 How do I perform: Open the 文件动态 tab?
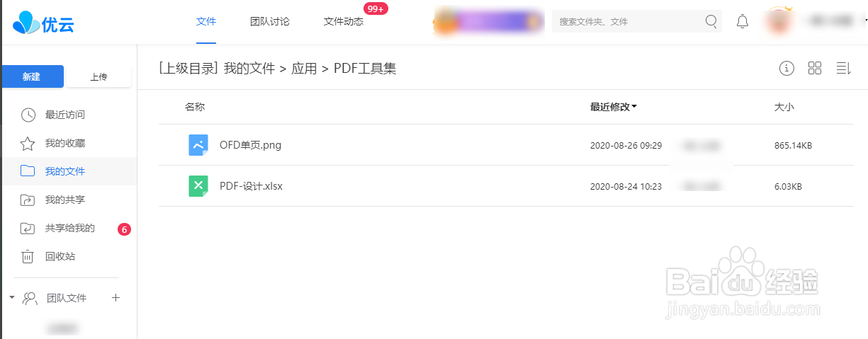tap(344, 21)
